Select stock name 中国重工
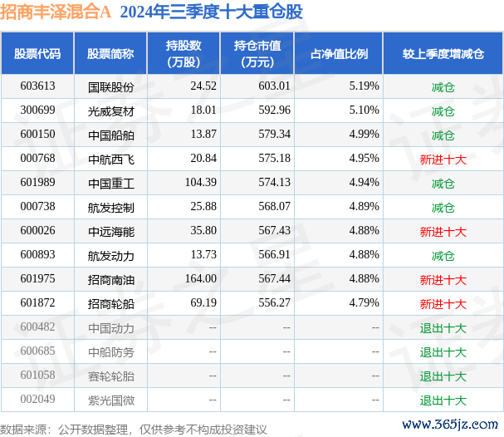 111,184
